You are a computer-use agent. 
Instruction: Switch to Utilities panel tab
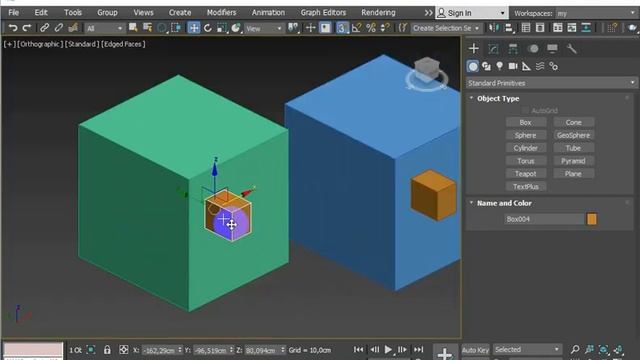tap(572, 49)
